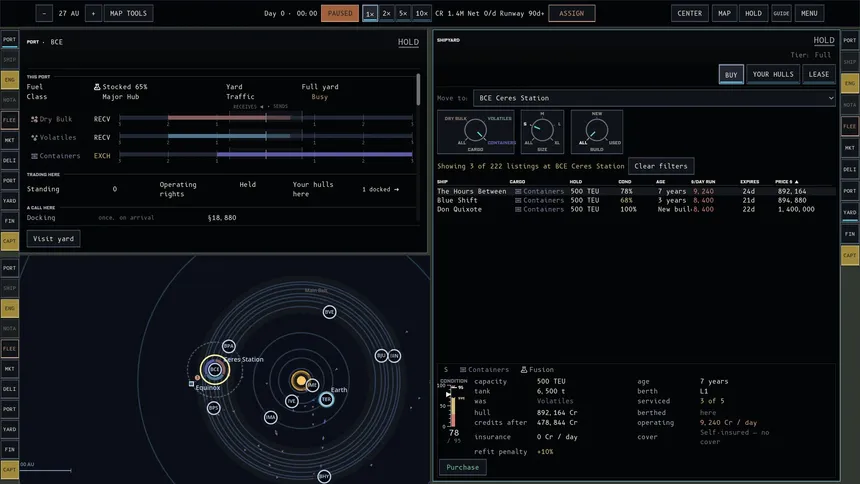The height and width of the screenshot is (484, 860).
Task: Zoom out map with minus button
Action: coord(44,13)
